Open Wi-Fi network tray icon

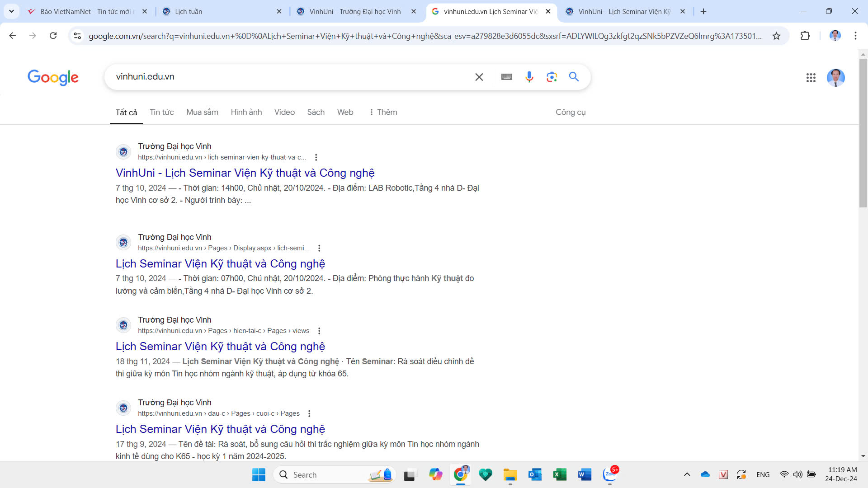click(x=784, y=474)
